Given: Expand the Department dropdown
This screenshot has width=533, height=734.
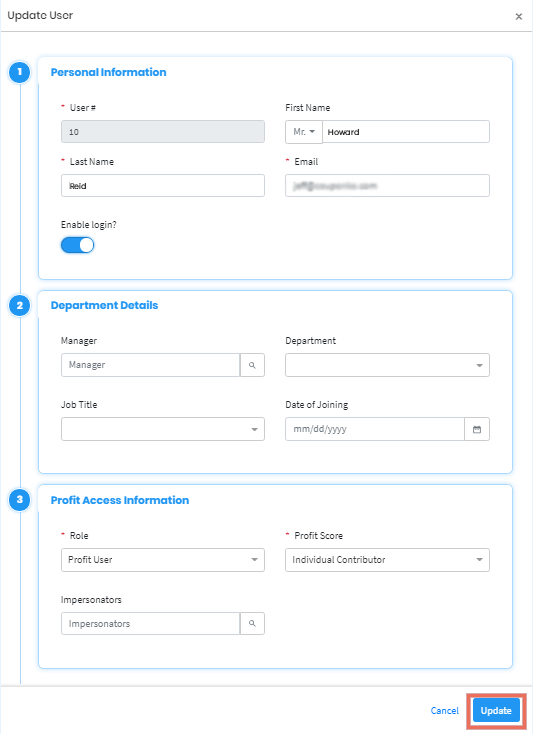Looking at the screenshot, I should point(387,365).
